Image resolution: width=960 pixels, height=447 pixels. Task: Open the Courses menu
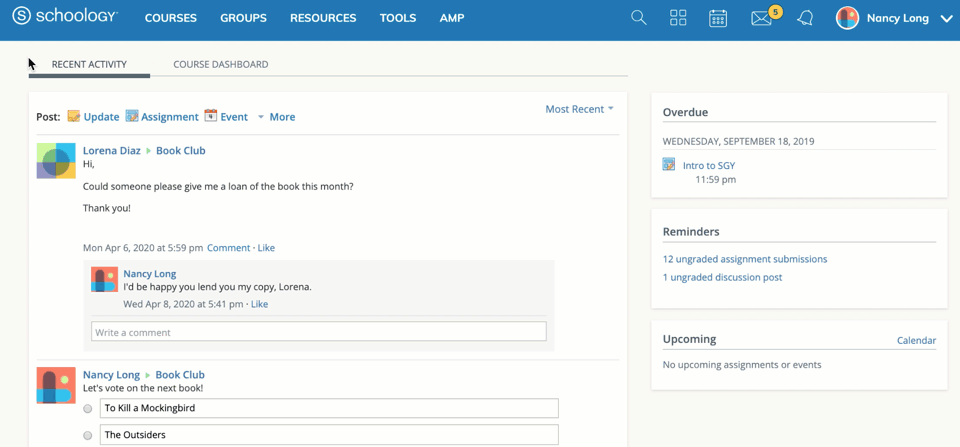170,18
